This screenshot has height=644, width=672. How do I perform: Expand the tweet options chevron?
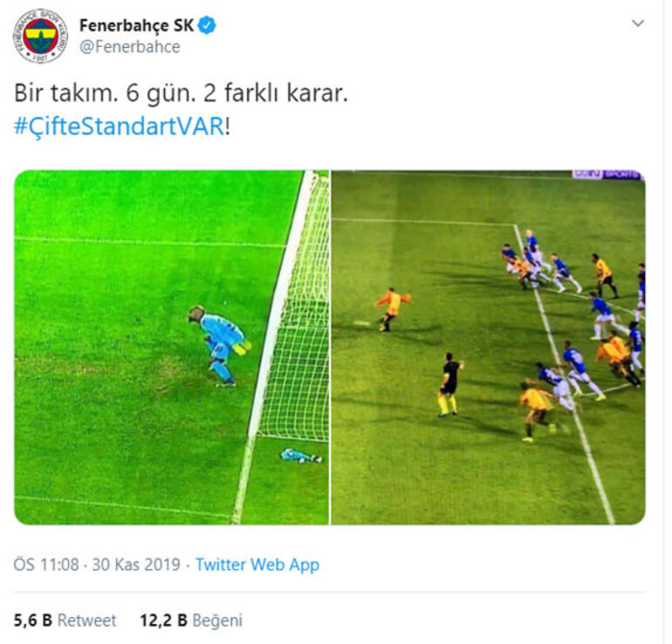point(638,24)
